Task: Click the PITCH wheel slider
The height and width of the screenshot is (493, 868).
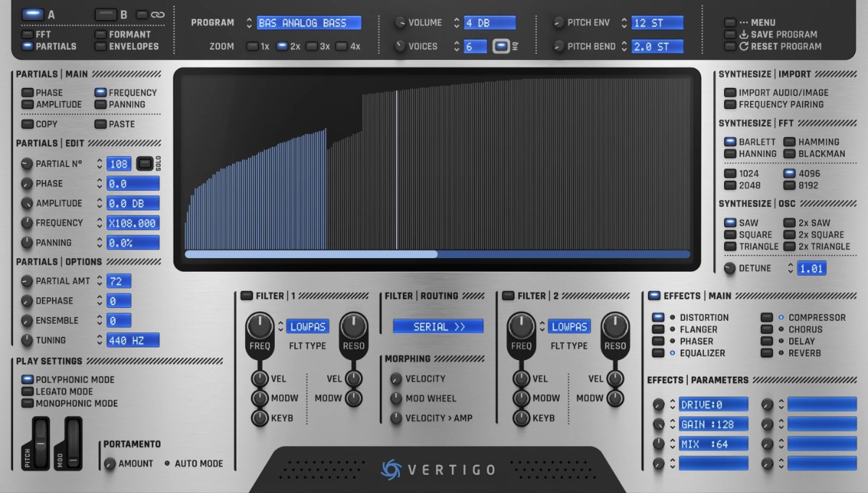Action: click(x=41, y=442)
